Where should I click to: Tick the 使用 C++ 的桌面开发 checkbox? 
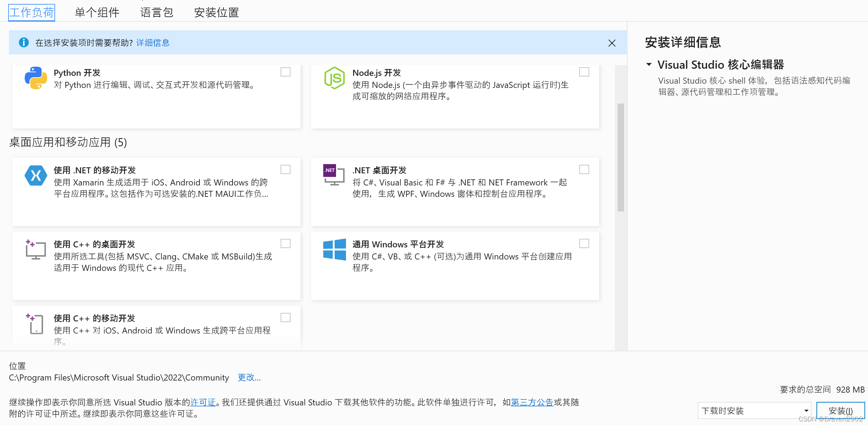point(285,243)
